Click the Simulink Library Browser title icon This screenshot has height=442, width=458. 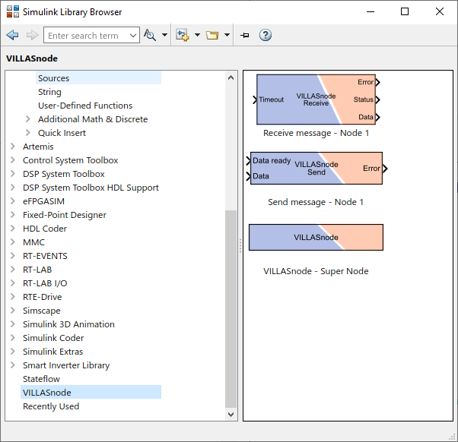13,12
